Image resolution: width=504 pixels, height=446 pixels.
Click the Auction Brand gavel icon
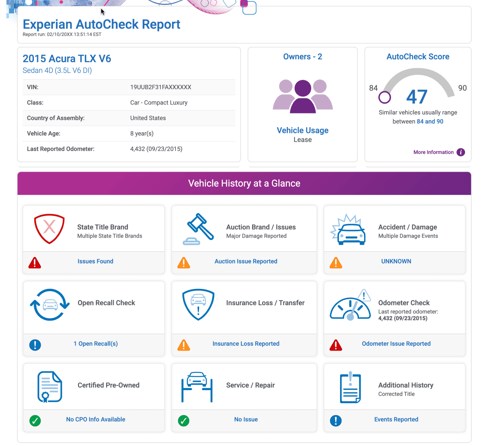[x=198, y=228]
